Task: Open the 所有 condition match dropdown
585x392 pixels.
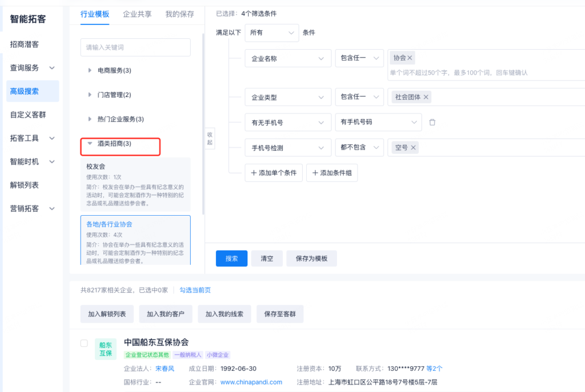Action: tap(272, 33)
